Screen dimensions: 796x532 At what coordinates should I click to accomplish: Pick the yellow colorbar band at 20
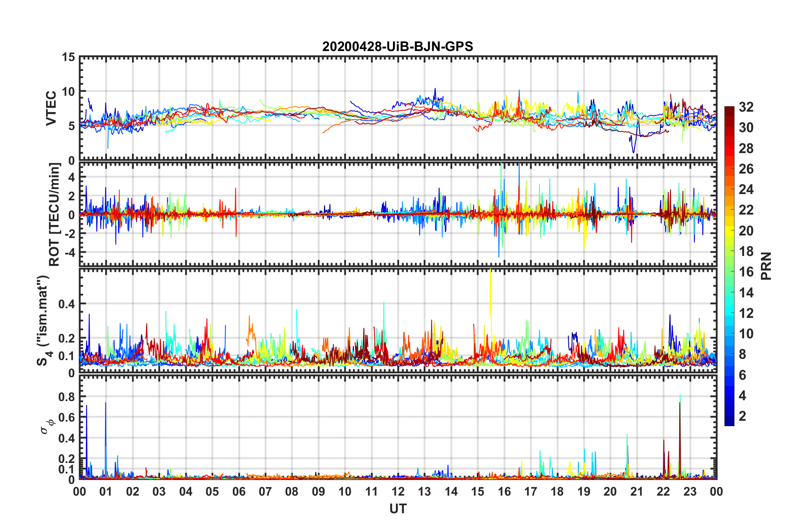(729, 230)
